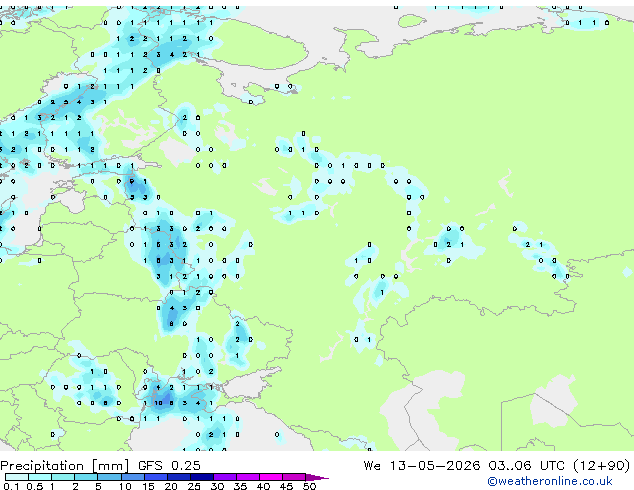Image resolution: width=634 pixels, height=490 pixels.
Task: Select the 30–35 mm purple legend swatch
Action: pos(225,477)
